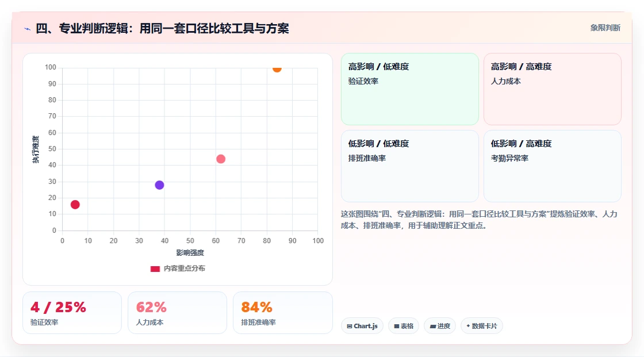Select the 进度 tag chip
The image size is (644, 357).
pyautogui.click(x=440, y=326)
